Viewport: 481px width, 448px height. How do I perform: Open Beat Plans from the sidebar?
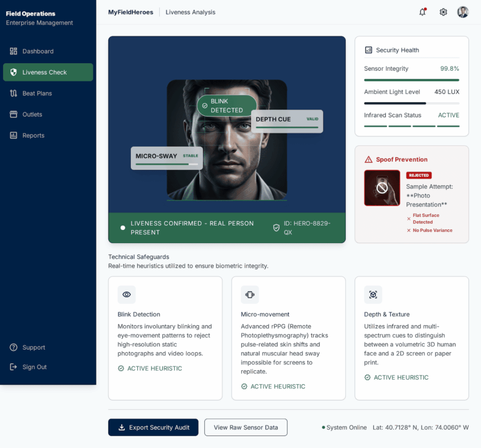(x=48, y=93)
